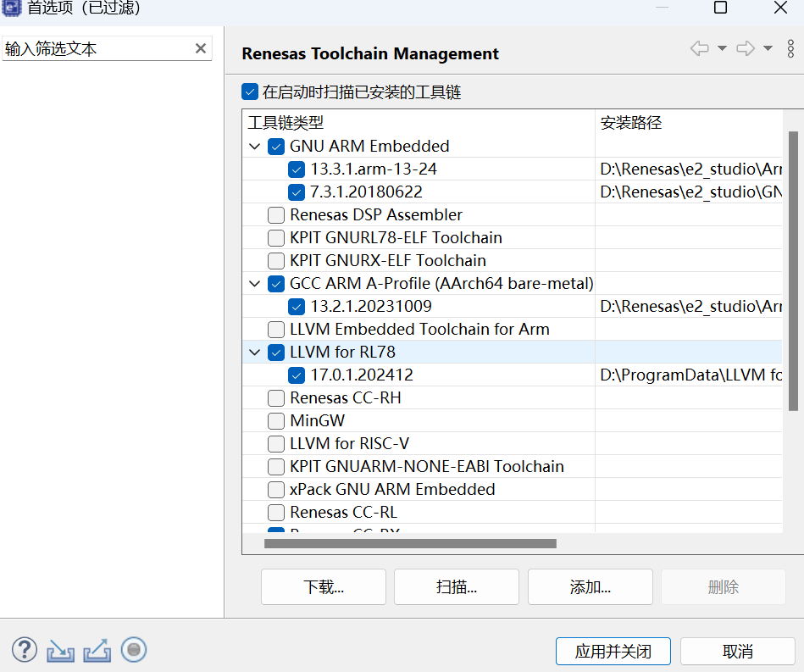Image resolution: width=804 pixels, height=672 pixels.
Task: Collapse the LLVM for RL78 tree node
Action: (x=254, y=353)
